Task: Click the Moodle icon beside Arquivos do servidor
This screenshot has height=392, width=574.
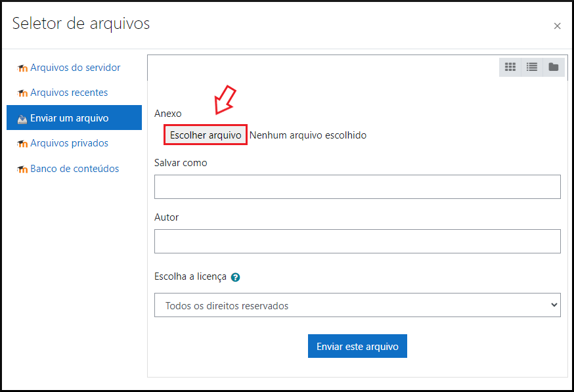Action: pyautogui.click(x=22, y=68)
